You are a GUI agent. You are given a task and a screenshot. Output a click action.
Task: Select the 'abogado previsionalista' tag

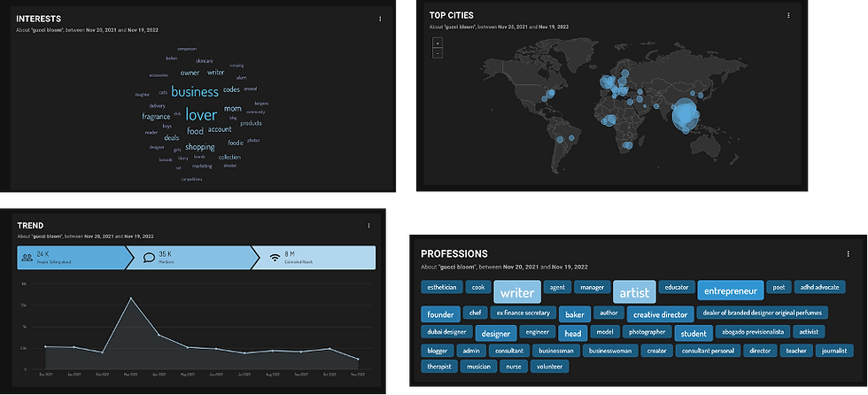(753, 331)
